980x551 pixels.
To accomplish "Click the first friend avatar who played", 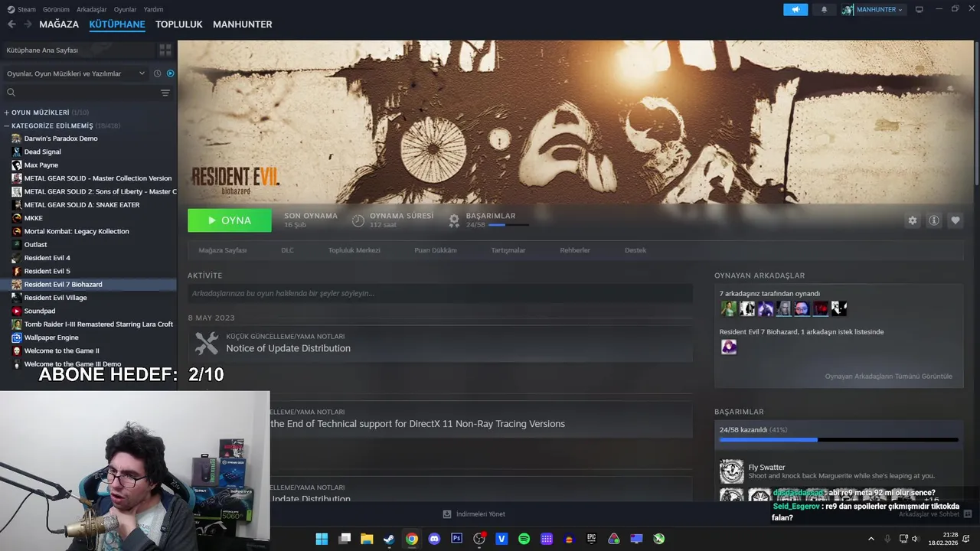I will pyautogui.click(x=728, y=308).
